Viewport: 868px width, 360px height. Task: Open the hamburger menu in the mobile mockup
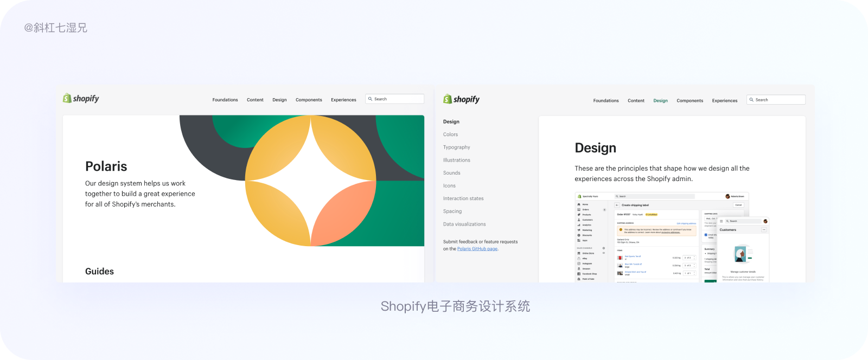[722, 221]
